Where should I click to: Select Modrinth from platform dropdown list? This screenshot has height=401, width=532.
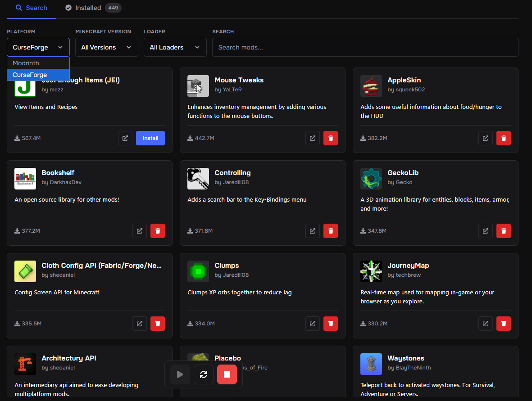(x=38, y=63)
